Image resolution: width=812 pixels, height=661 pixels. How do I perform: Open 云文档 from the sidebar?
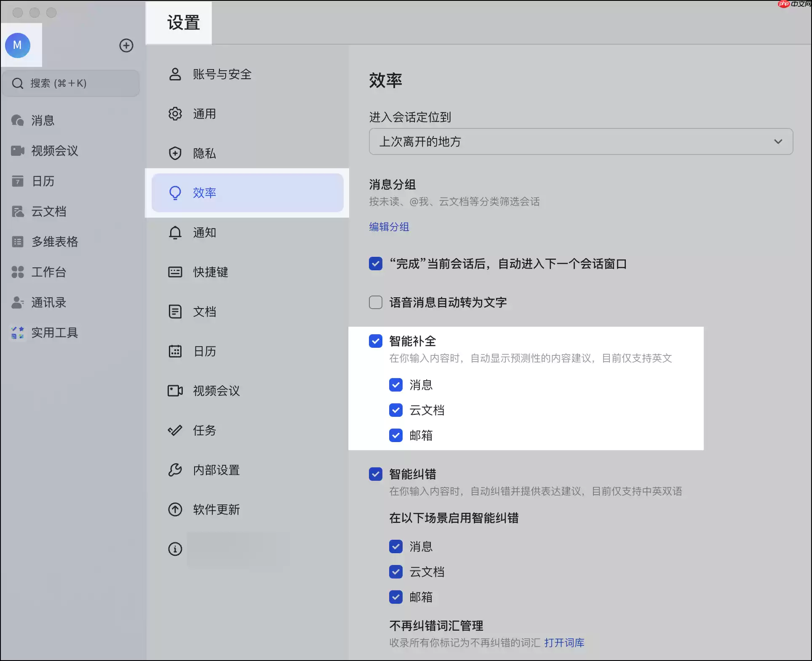click(x=17, y=211)
